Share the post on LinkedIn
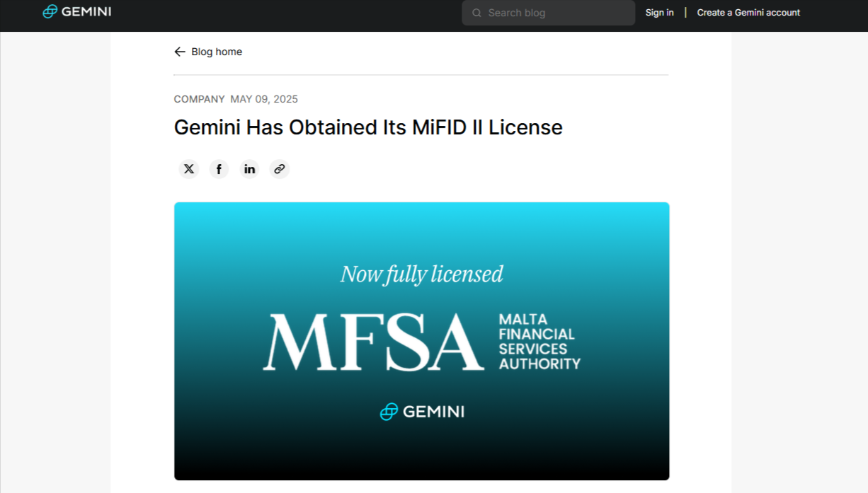Viewport: 868px width, 493px height. (249, 169)
